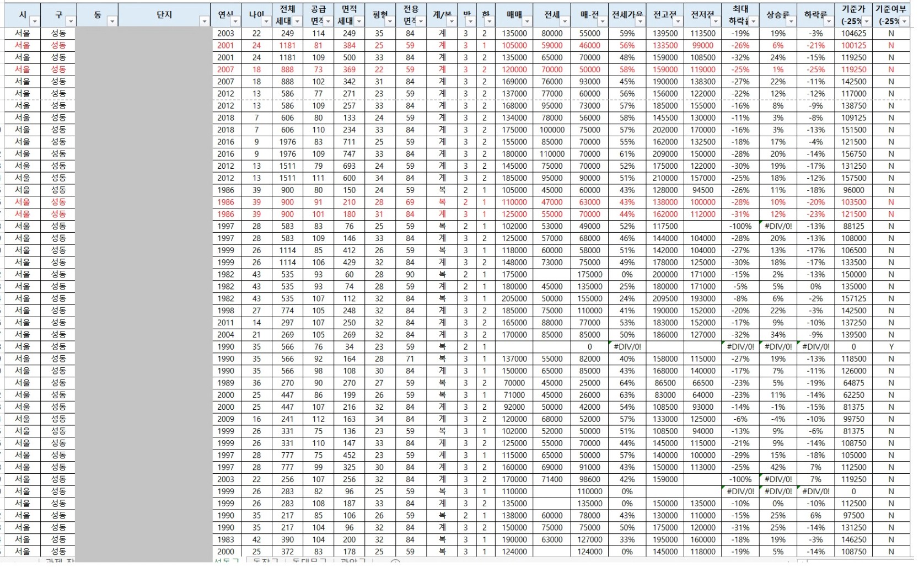The height and width of the screenshot is (567, 924).
Task: Expand the 면적 세대 header filter
Action: [x=359, y=22]
